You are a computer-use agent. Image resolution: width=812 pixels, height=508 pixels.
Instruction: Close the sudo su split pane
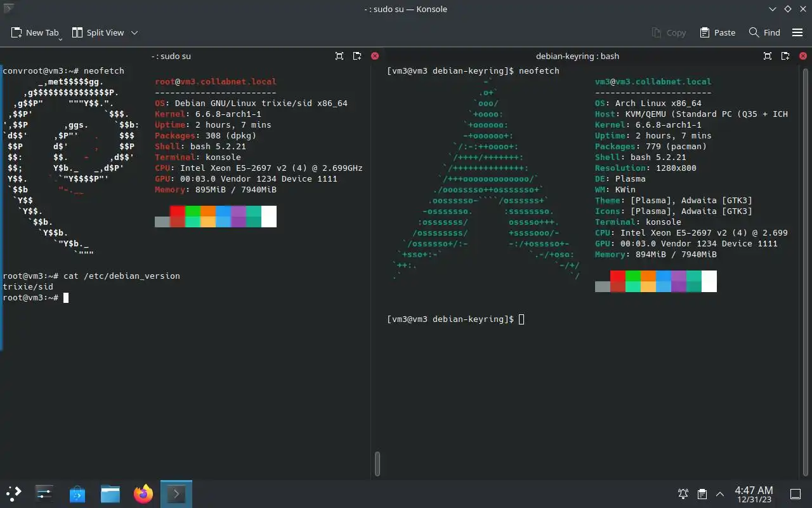click(x=374, y=56)
